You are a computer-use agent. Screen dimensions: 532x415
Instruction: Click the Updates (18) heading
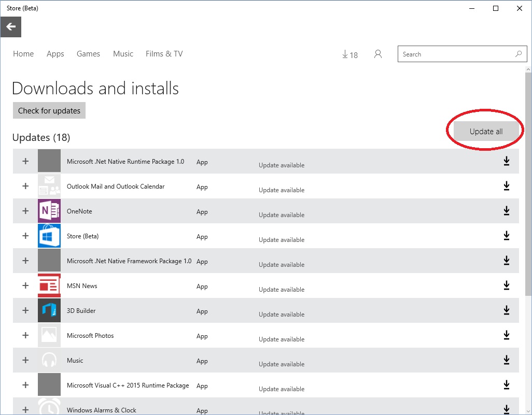[41, 137]
